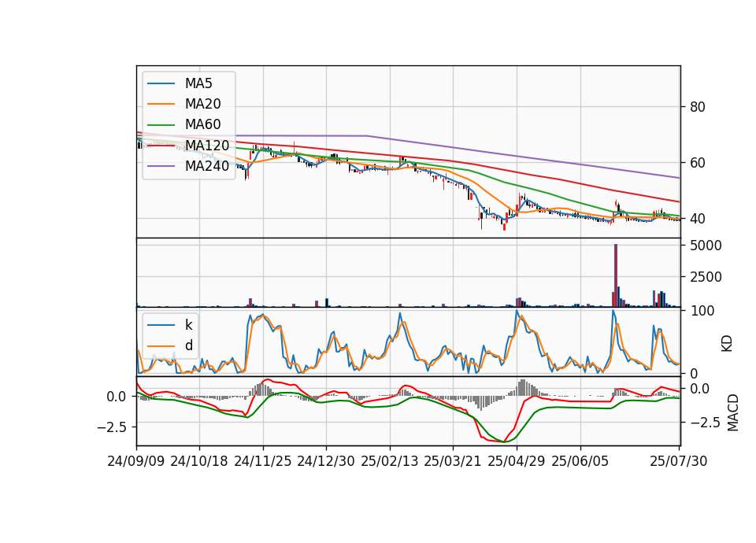
Task: Click the MA20 legend label
Action: click(x=202, y=104)
